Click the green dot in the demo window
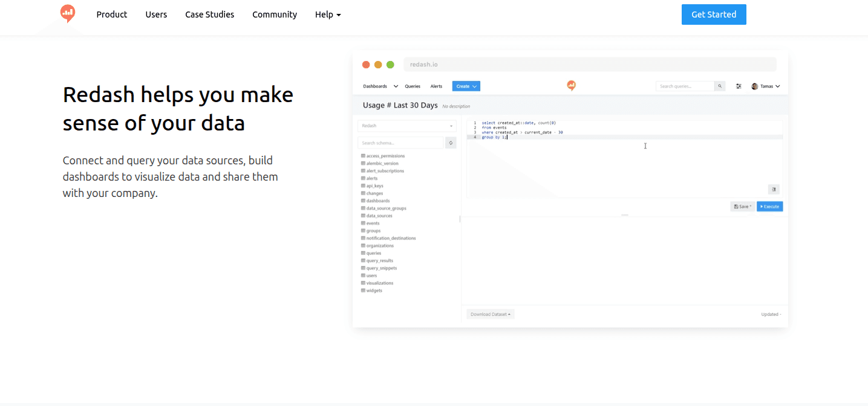Image resolution: width=868 pixels, height=406 pixels. tap(390, 65)
